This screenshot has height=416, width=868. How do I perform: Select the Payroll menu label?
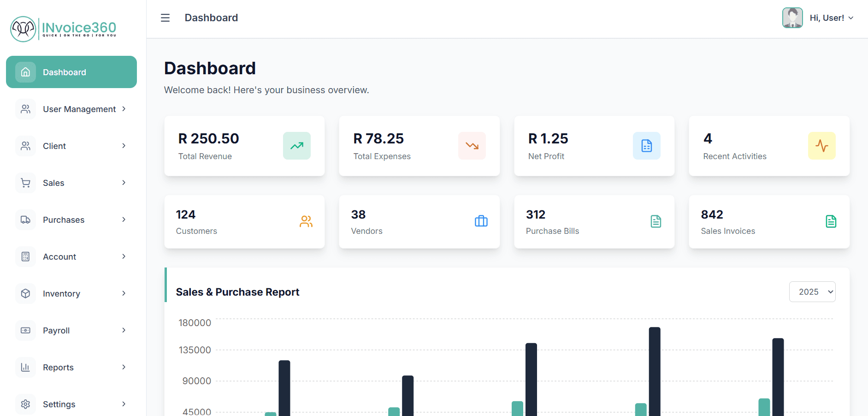click(56, 330)
